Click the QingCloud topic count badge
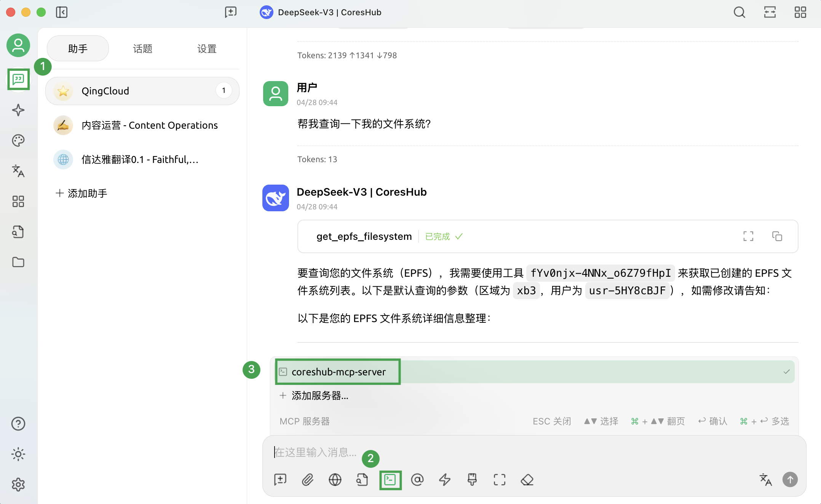 coord(224,91)
